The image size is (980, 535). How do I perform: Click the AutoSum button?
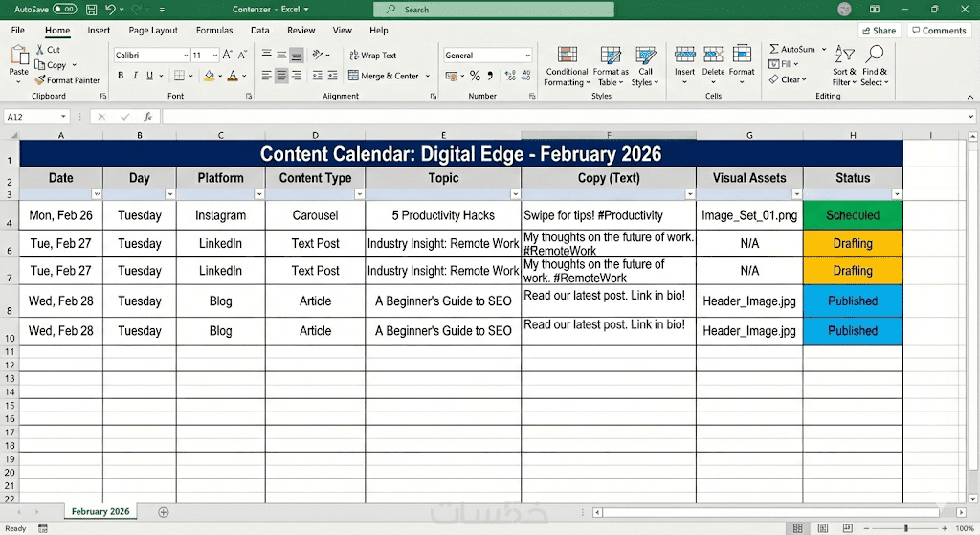tap(792, 49)
